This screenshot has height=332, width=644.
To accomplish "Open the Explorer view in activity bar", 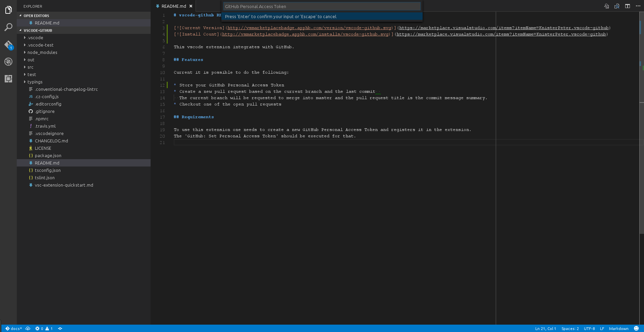I will [8, 10].
